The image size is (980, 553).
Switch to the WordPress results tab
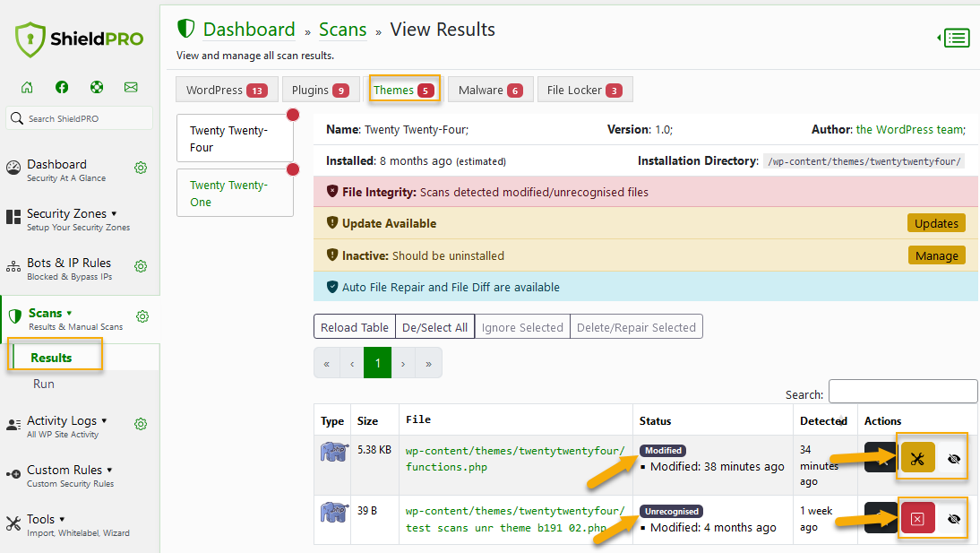[x=227, y=91]
